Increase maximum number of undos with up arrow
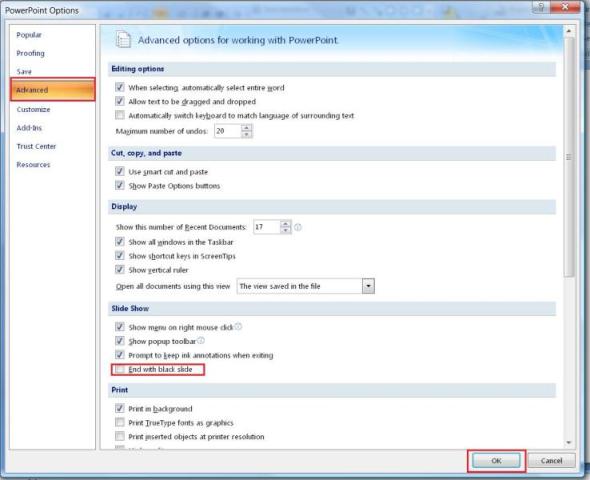Image resolution: width=590 pixels, height=480 pixels. tap(246, 128)
